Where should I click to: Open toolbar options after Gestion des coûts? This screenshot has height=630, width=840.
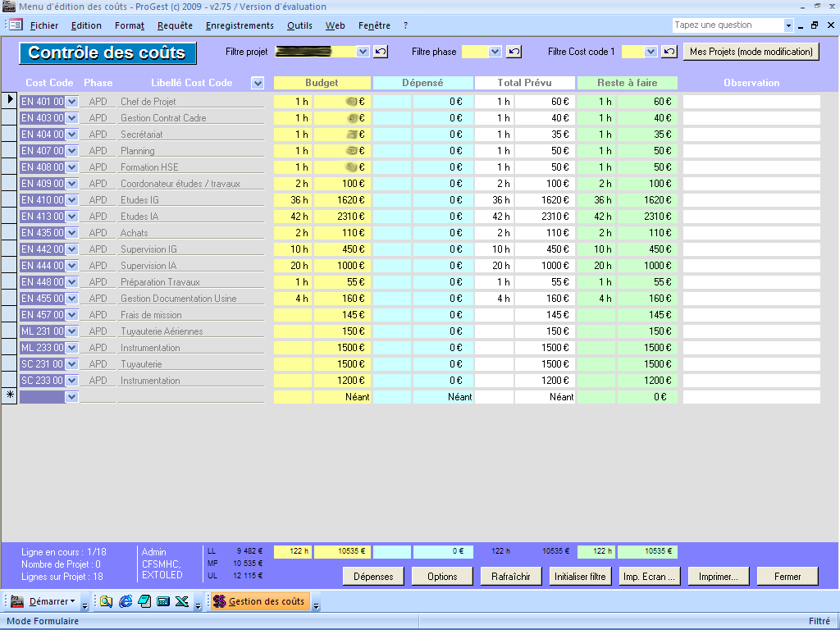pos(316,605)
